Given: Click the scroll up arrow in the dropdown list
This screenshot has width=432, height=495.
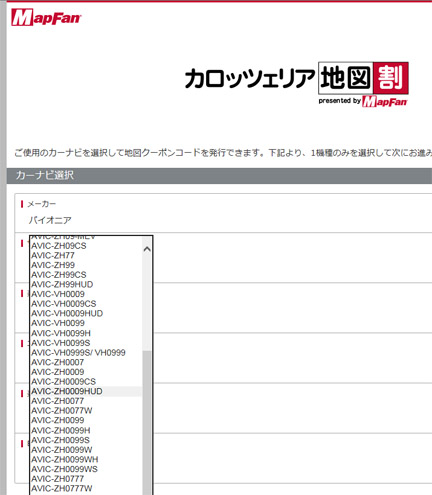Looking at the screenshot, I should click(147, 249).
